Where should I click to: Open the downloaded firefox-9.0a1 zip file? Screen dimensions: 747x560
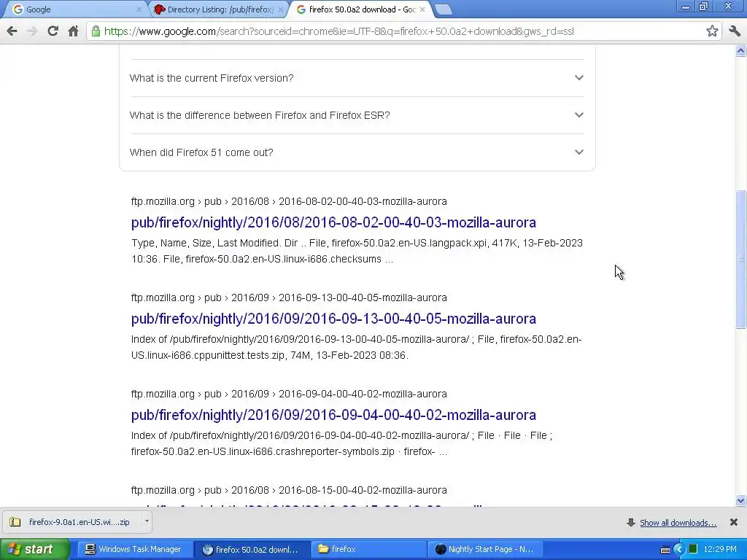74,522
